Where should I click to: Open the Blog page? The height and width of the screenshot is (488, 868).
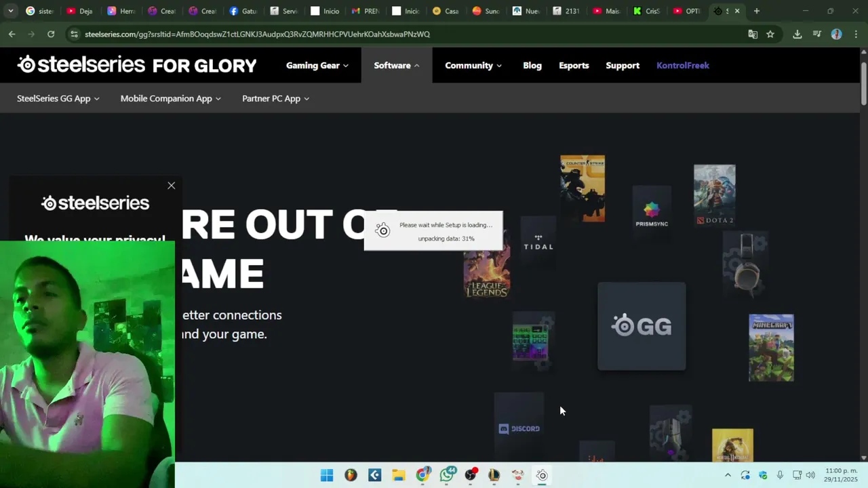(532, 65)
